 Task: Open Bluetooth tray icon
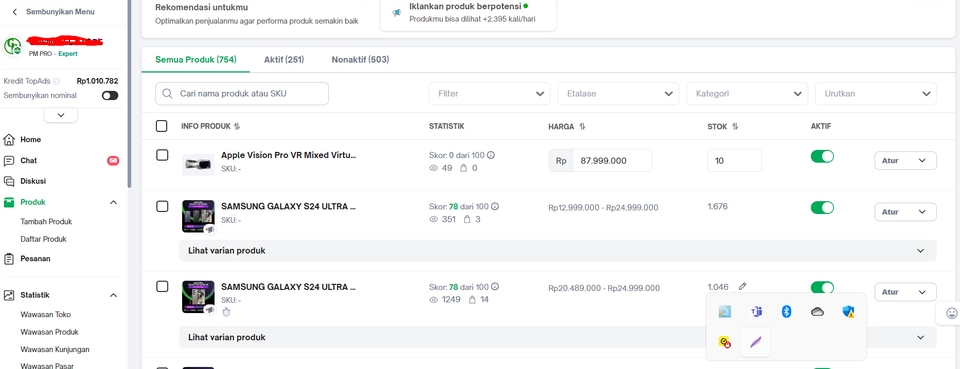coord(787,312)
